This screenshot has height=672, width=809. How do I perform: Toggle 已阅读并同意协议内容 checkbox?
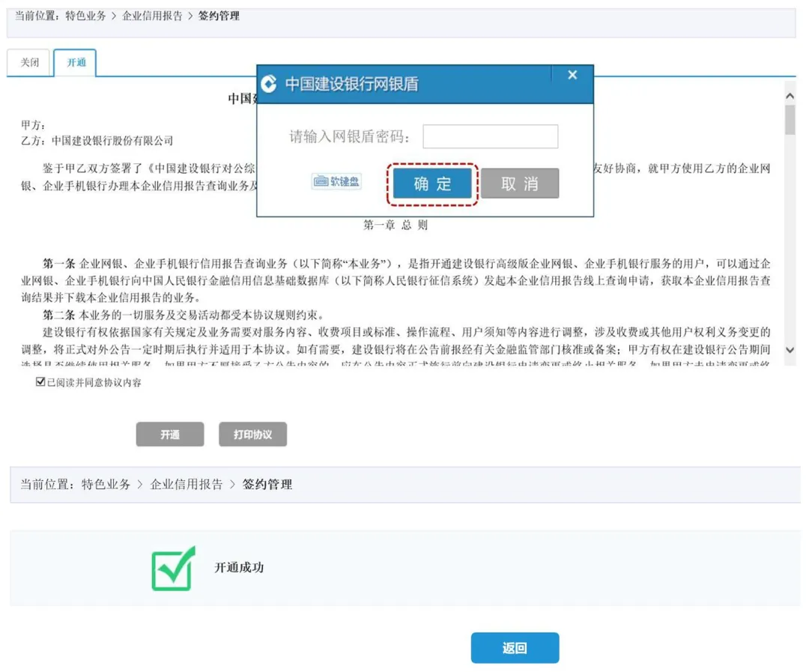[40, 381]
